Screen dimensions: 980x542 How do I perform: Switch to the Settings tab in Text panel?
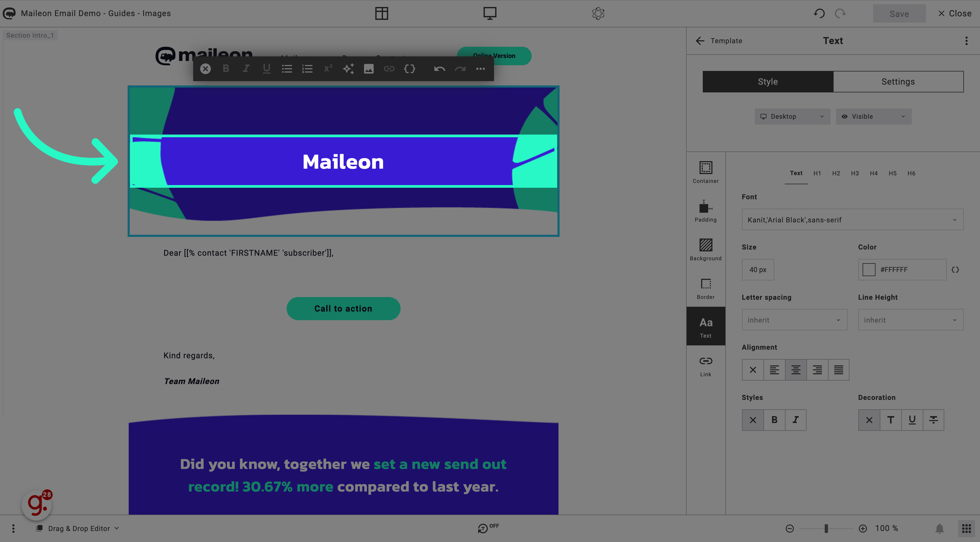[898, 81]
